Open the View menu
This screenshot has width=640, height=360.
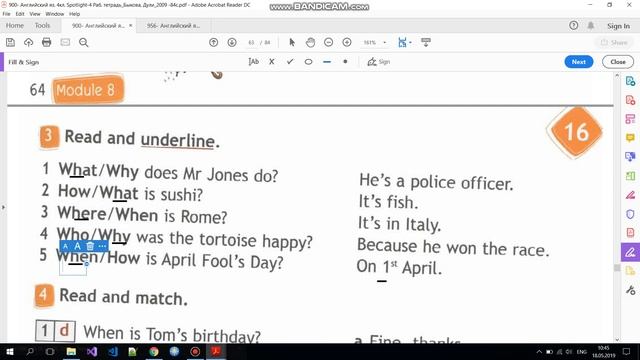tap(35, 14)
